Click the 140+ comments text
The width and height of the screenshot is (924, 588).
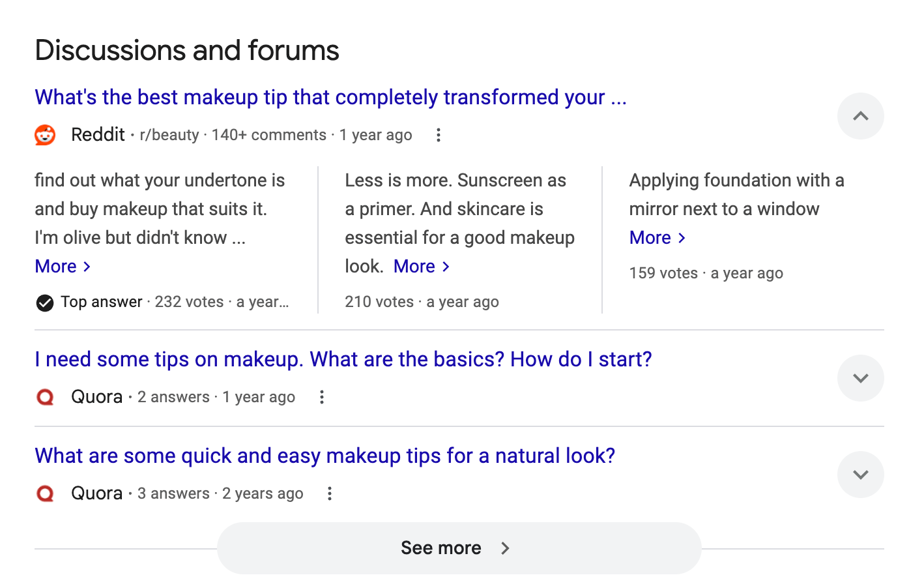[269, 135]
